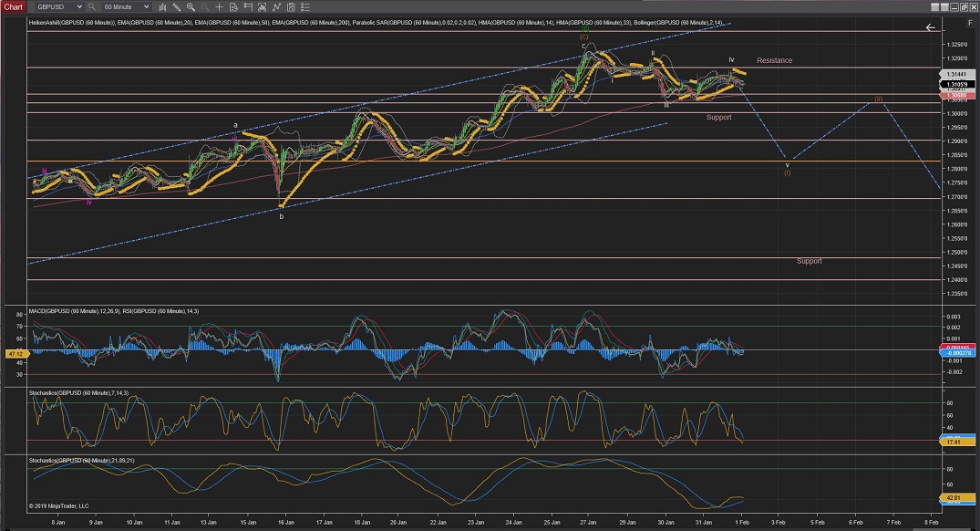The image size is (980, 531).
Task: Open the Strategies icon in toolbar
Action: pyautogui.click(x=273, y=6)
